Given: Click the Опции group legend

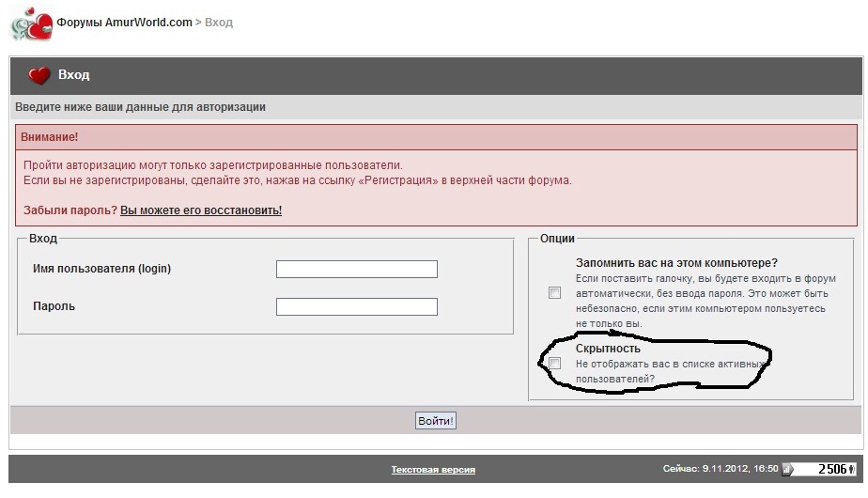Looking at the screenshot, I should (557, 240).
